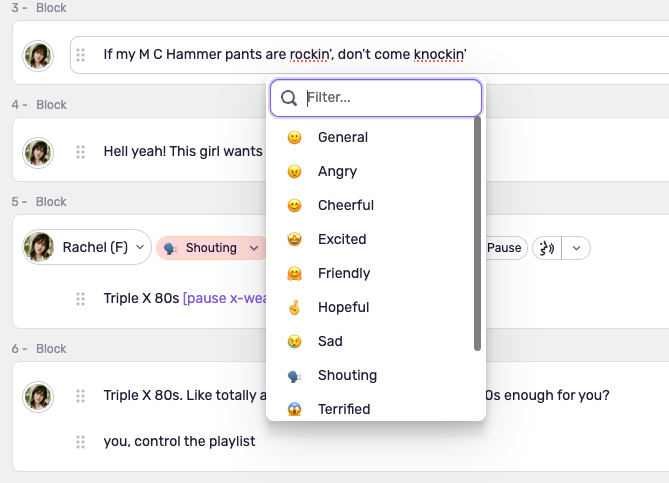Choose the Angry style option
The width and height of the screenshot is (669, 483).
pyautogui.click(x=337, y=171)
